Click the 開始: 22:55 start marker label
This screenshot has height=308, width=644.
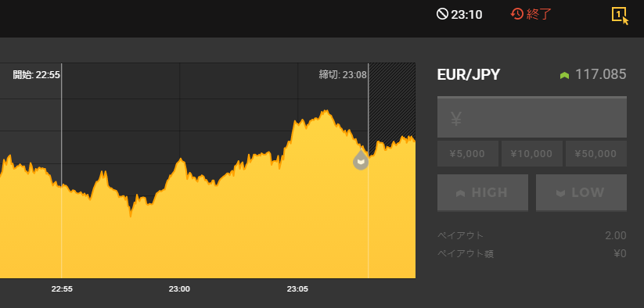[37, 74]
